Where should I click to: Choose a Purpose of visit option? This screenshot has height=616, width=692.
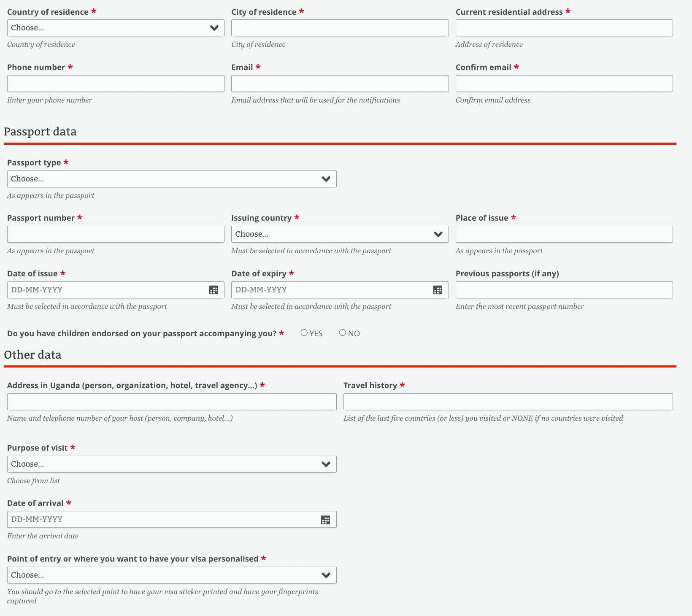pos(172,464)
